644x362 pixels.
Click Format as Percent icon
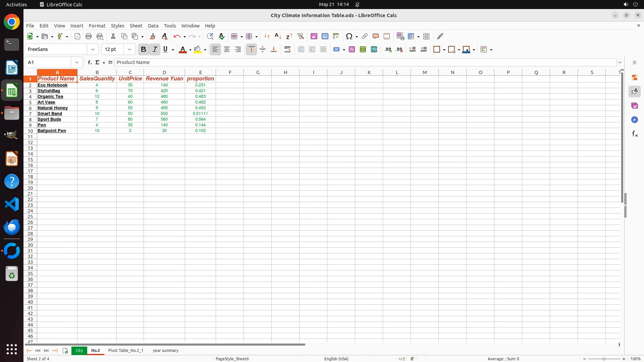tap(352, 50)
